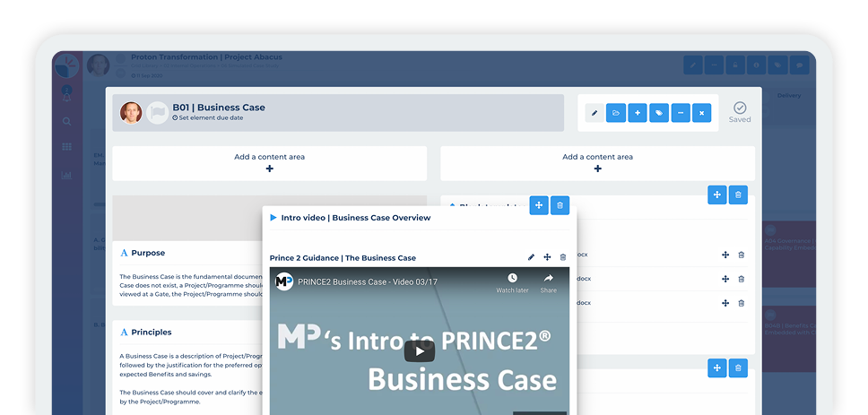Switch to the Delivery tab in background

[x=789, y=95]
